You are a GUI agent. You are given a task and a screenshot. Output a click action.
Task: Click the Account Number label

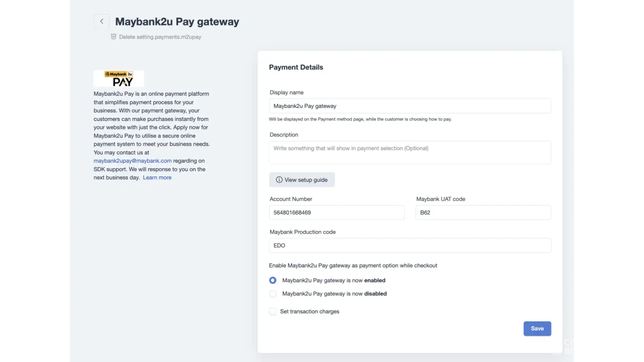click(x=291, y=199)
